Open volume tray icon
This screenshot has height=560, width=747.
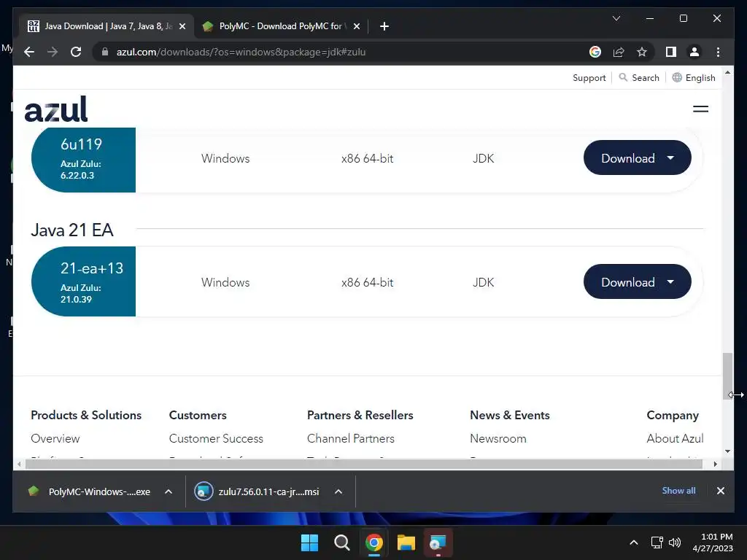(x=675, y=542)
